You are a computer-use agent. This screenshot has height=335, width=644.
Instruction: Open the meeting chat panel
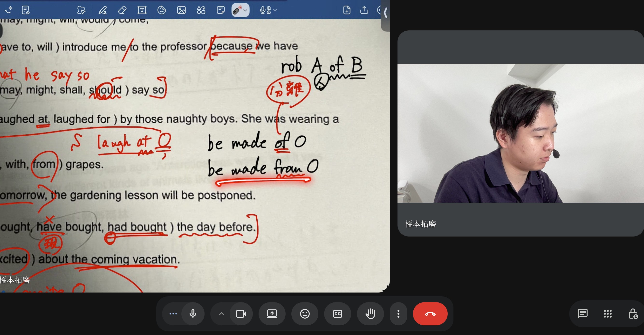point(582,314)
